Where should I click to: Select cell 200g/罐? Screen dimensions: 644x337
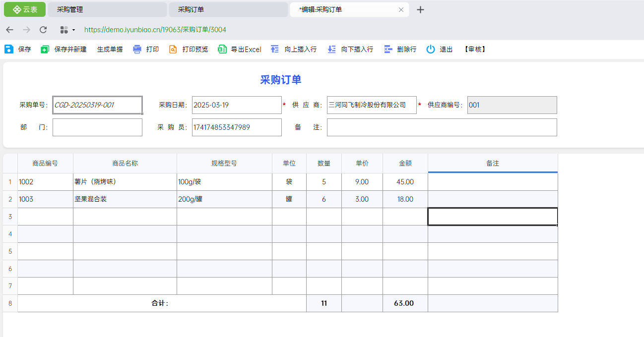click(225, 199)
